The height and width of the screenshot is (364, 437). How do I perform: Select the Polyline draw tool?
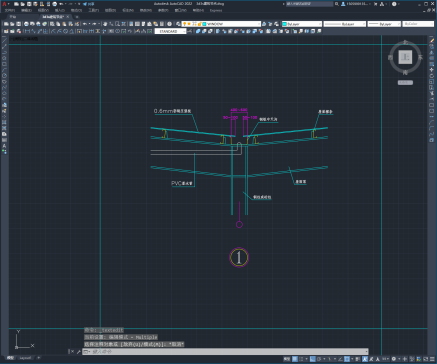(x=5, y=52)
